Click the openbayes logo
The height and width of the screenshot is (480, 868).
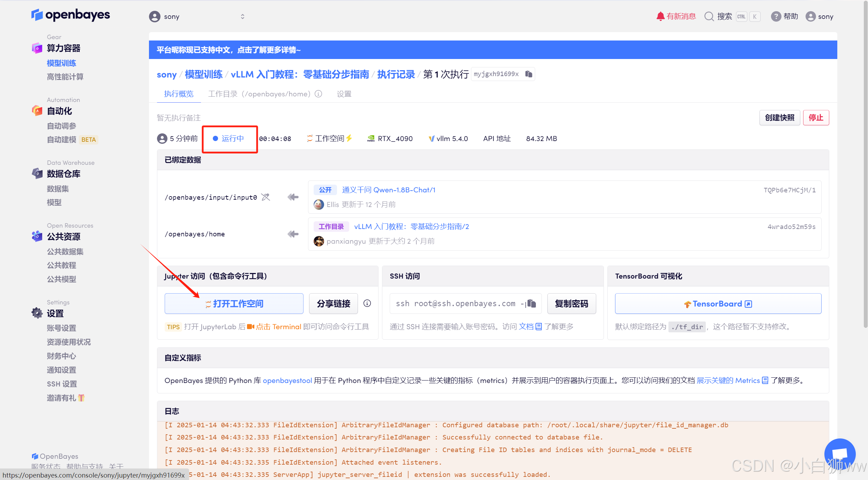click(x=71, y=15)
